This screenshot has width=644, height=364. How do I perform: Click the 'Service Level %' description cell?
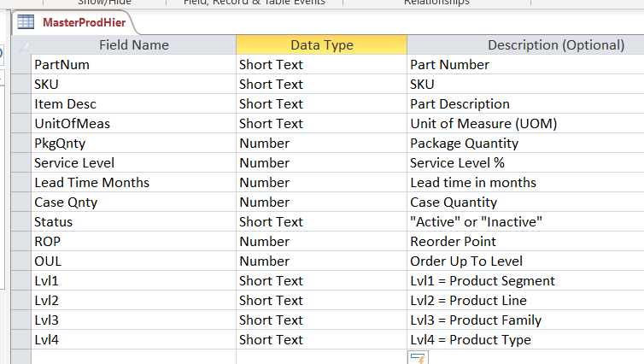[x=526, y=163]
